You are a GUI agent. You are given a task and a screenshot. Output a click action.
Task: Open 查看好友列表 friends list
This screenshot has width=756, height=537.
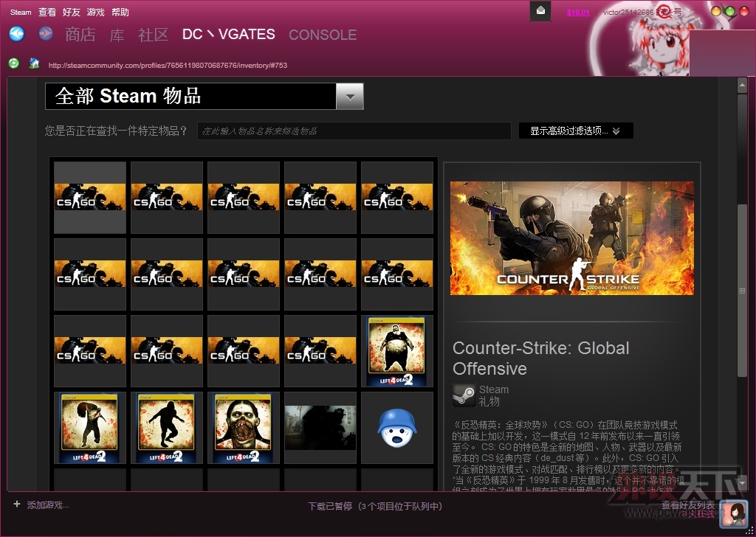tap(688, 505)
